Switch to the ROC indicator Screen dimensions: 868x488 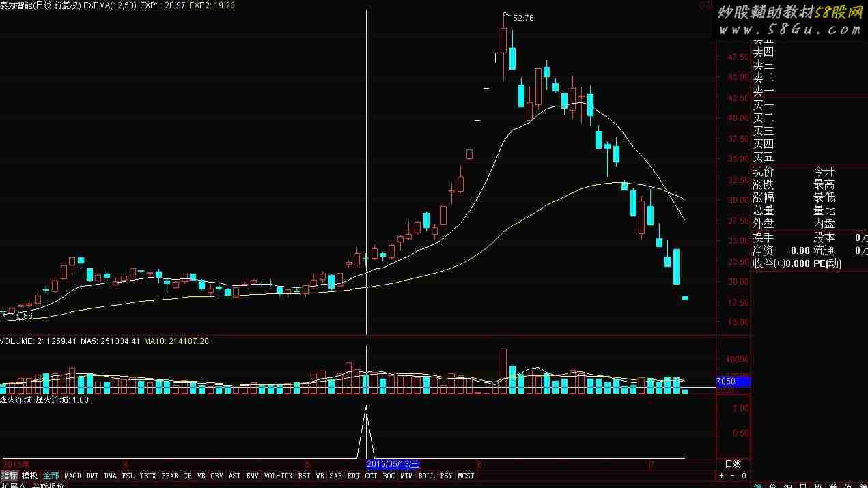[389, 476]
